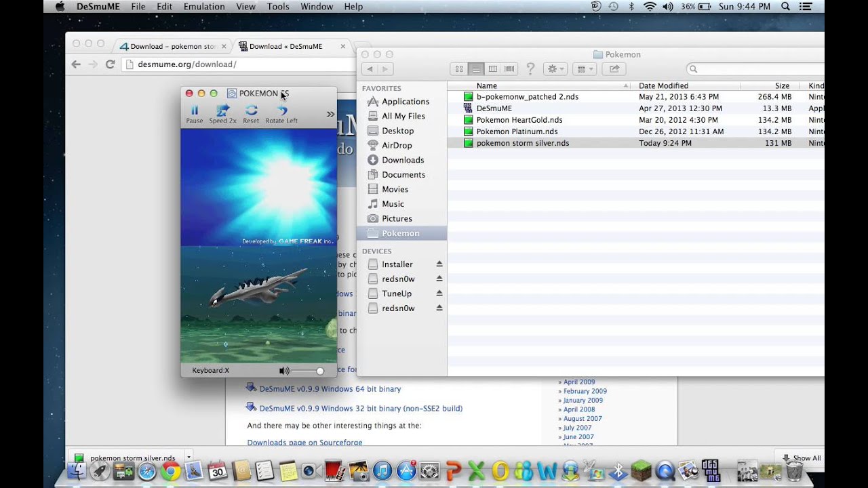868x488 pixels.
Task: Click the Bluetooth menu bar icon
Action: pyautogui.click(x=631, y=7)
